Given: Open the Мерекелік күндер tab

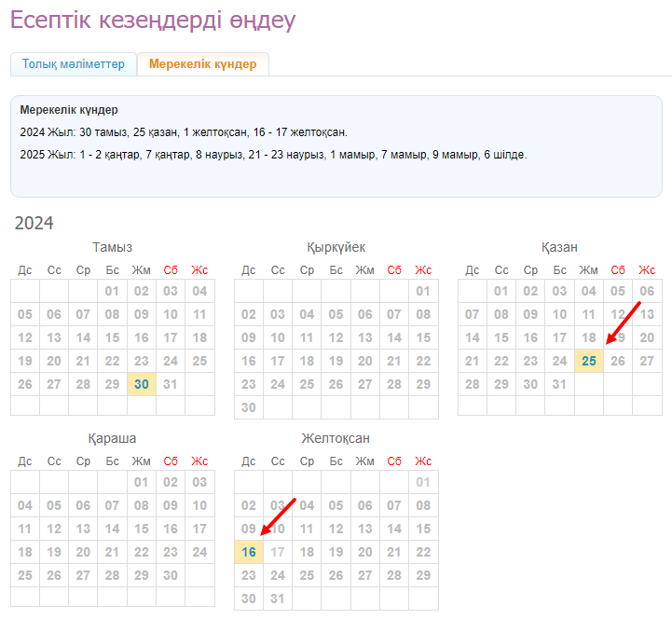Looking at the screenshot, I should pos(202,64).
